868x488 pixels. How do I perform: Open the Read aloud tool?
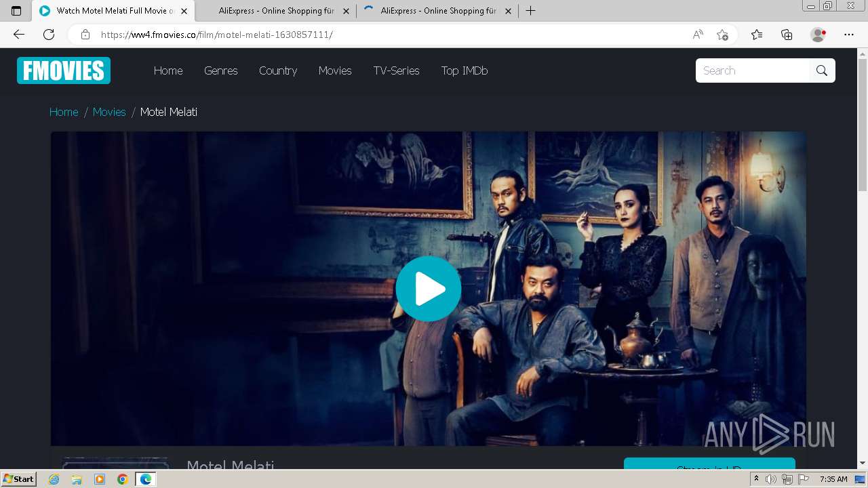pyautogui.click(x=698, y=35)
